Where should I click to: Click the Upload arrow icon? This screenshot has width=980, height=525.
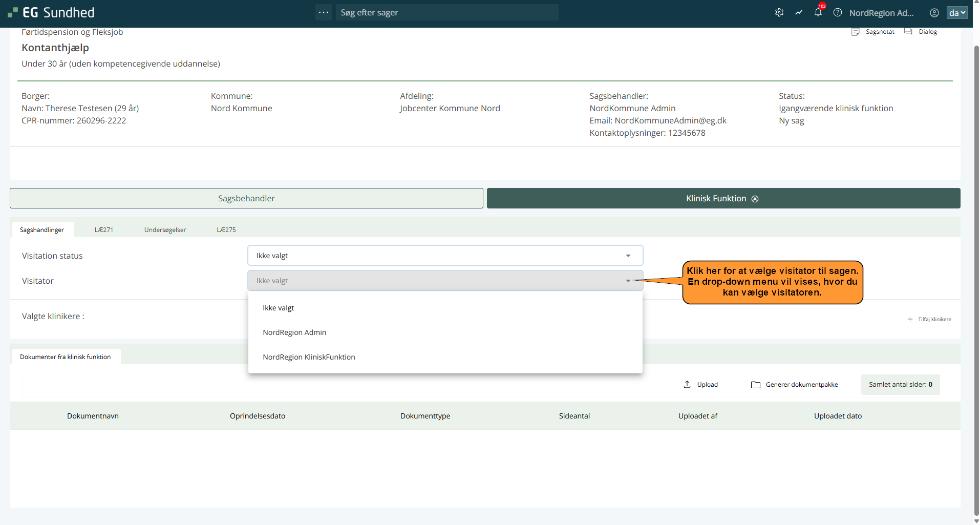[x=687, y=384]
